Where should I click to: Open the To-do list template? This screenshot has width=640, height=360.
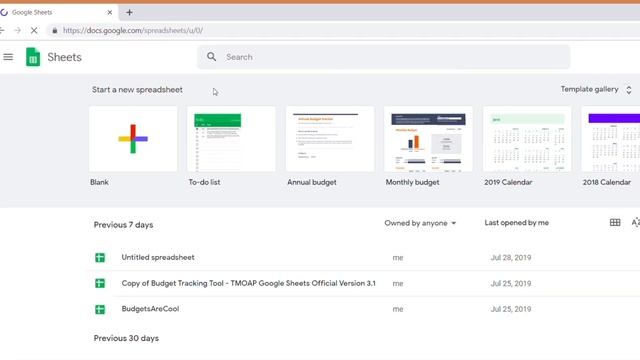pos(231,139)
